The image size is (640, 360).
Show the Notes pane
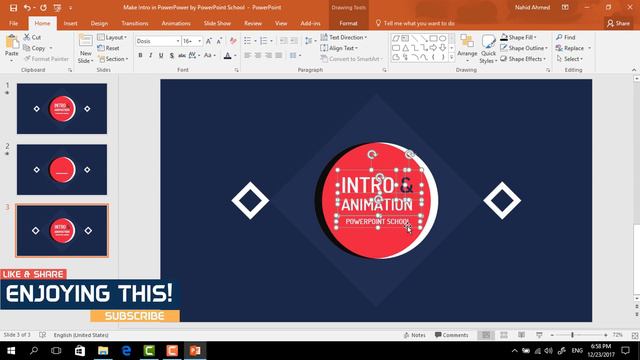click(415, 335)
